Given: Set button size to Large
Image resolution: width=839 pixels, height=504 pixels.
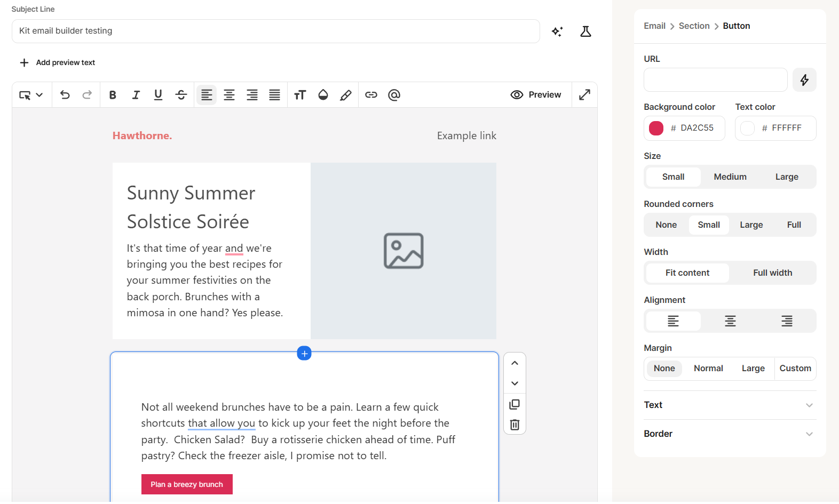Looking at the screenshot, I should click(x=787, y=177).
